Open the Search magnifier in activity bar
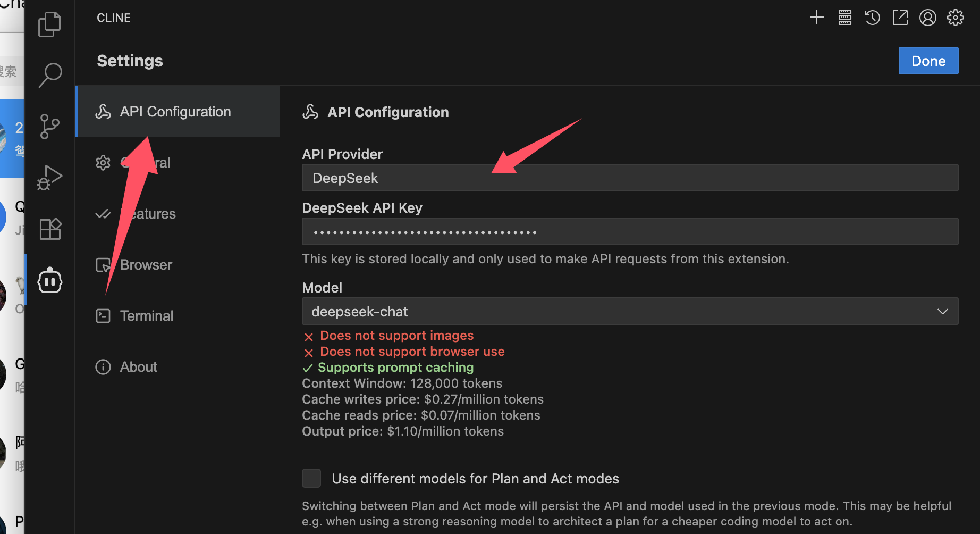This screenshot has width=980, height=534. (x=50, y=75)
